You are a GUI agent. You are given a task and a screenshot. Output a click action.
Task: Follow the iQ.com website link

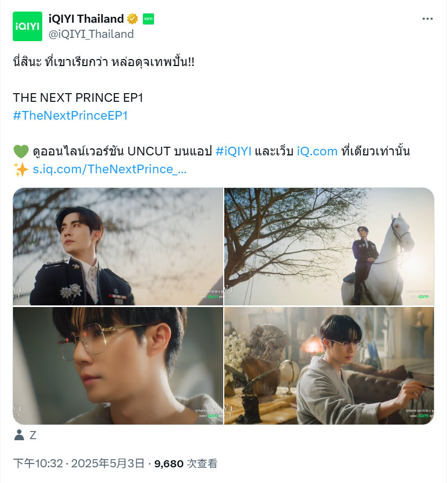(x=317, y=151)
